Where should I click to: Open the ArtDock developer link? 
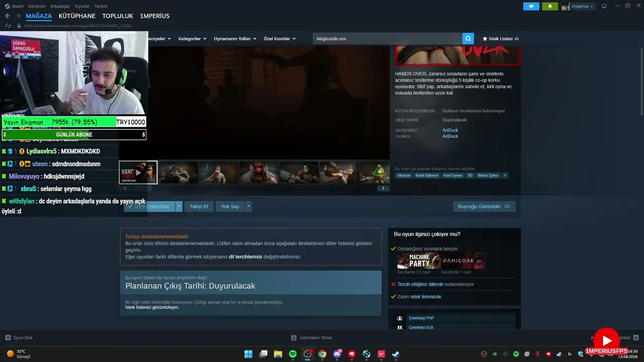(450, 130)
